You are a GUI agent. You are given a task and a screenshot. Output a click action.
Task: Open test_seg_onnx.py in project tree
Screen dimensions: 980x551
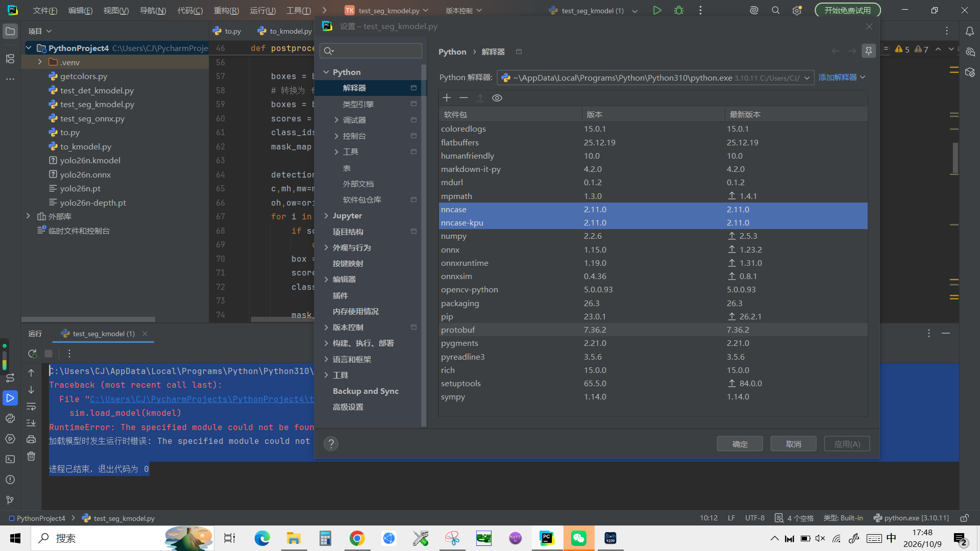pos(92,118)
